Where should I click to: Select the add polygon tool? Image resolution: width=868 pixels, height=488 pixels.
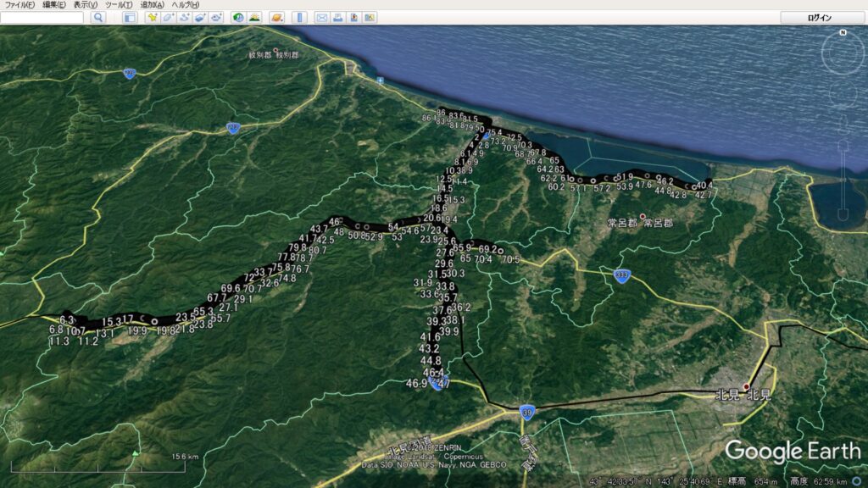(x=168, y=17)
